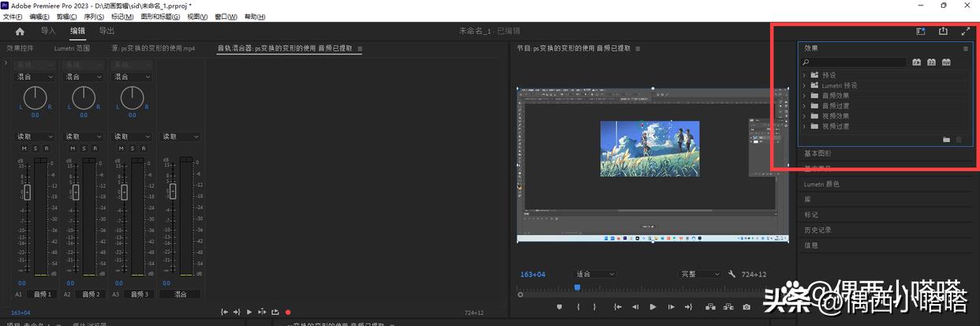Play in Audio Track Mixer transport
980x326 pixels.
point(249,312)
